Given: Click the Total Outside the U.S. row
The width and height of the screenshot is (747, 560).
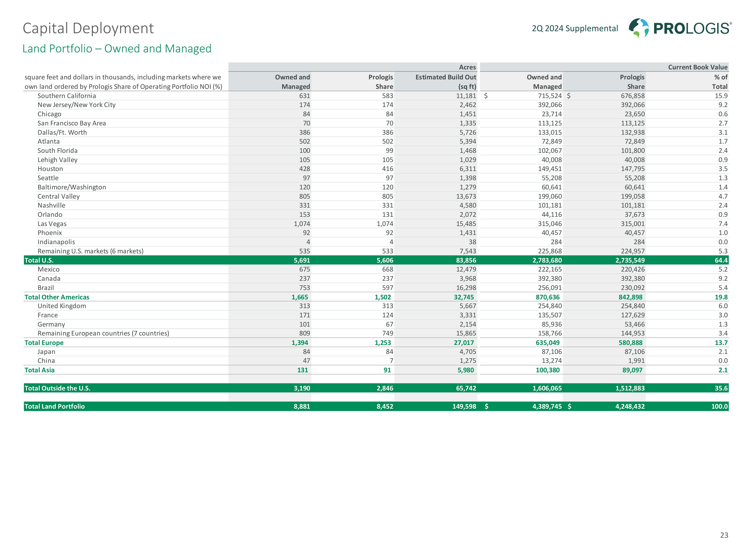Looking at the screenshot, I should [x=58, y=388].
